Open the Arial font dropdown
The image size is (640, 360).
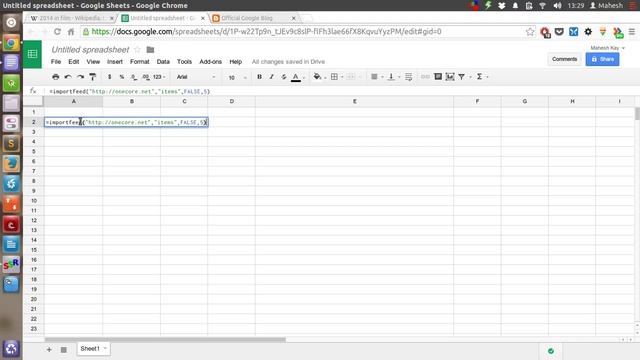196,77
